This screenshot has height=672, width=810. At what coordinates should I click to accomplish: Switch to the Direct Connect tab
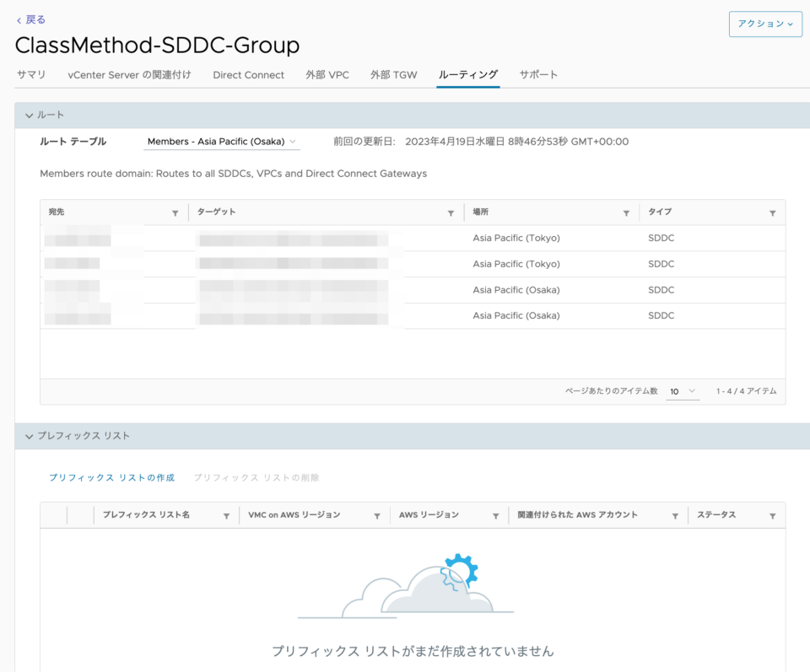(x=248, y=74)
